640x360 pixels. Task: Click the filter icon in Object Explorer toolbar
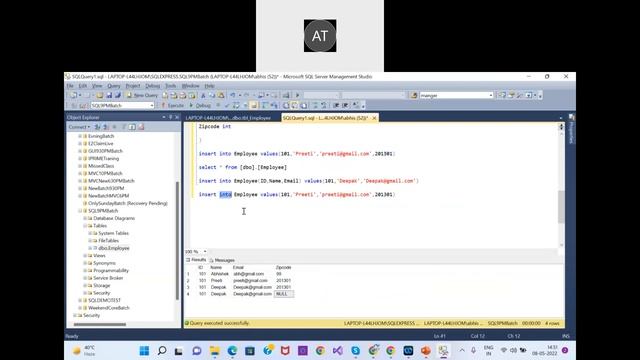[124, 127]
